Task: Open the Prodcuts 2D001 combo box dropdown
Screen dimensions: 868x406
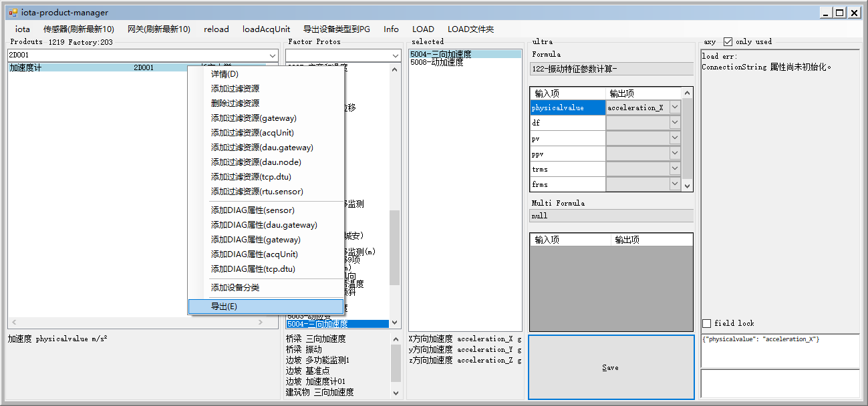Action: click(x=273, y=55)
